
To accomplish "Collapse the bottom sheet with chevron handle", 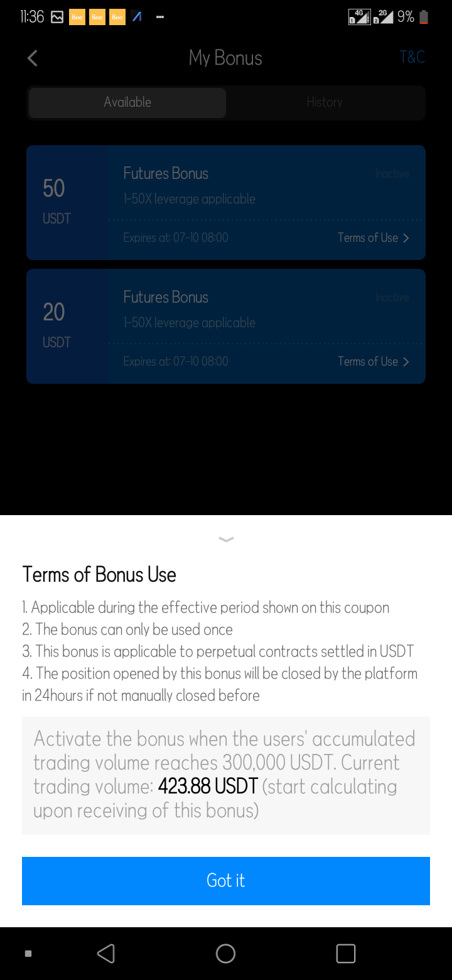I will [x=226, y=539].
